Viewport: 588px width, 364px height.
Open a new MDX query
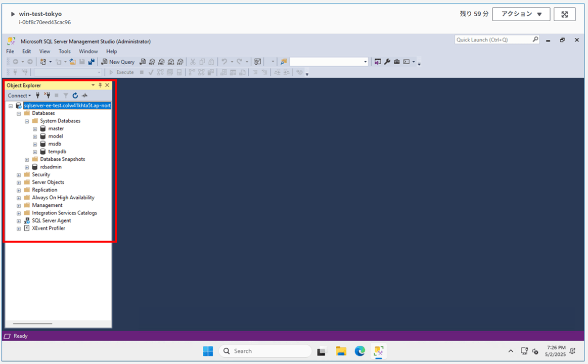coord(152,62)
